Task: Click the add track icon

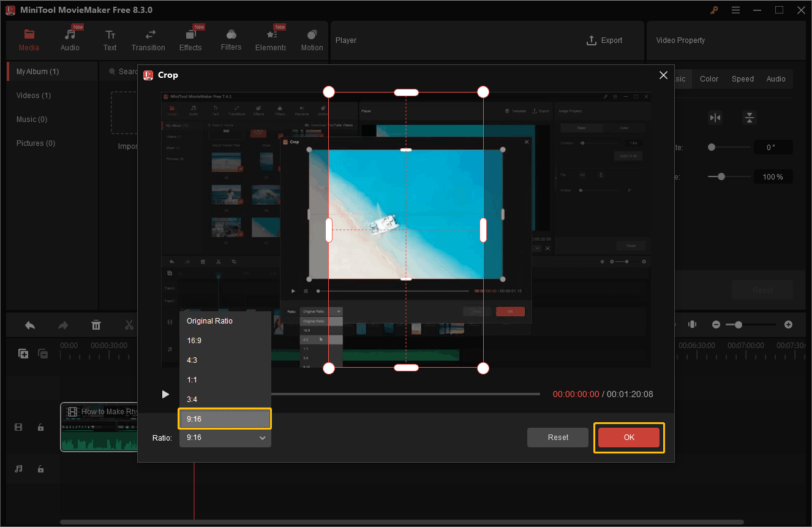Action: tap(23, 354)
